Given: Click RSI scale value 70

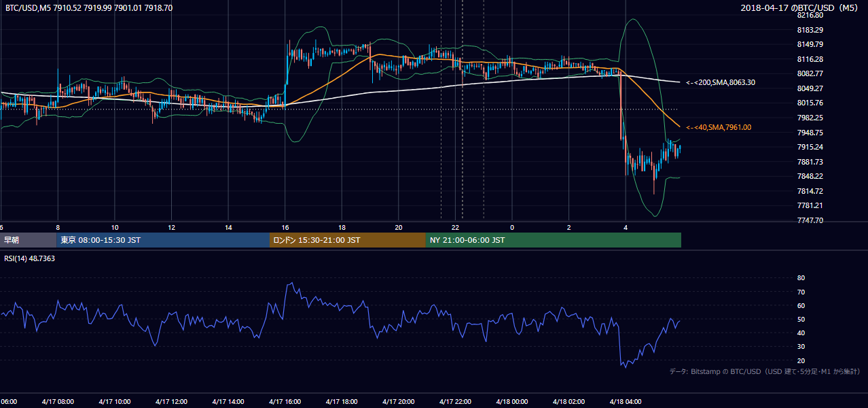Looking at the screenshot, I should tap(801, 292).
